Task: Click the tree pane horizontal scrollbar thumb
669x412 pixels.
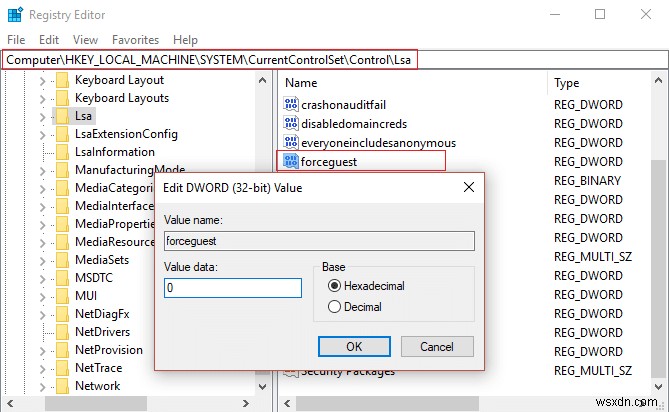Action: coord(96,403)
